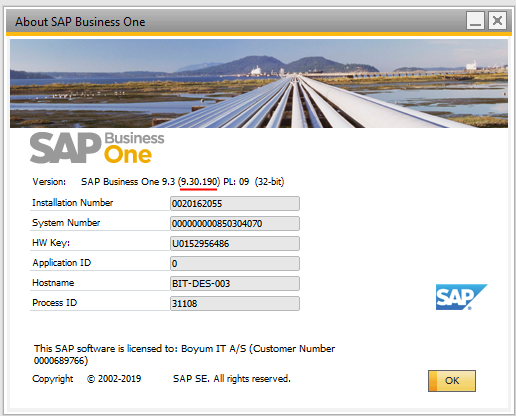Click the SAP Business One logo
The width and height of the screenshot is (516, 416).
coord(97,148)
